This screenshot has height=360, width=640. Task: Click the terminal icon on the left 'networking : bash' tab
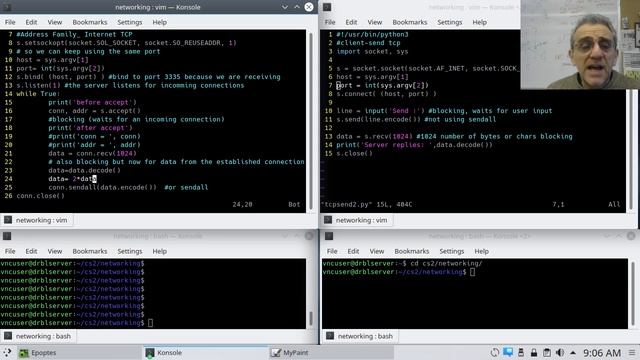(x=8, y=336)
